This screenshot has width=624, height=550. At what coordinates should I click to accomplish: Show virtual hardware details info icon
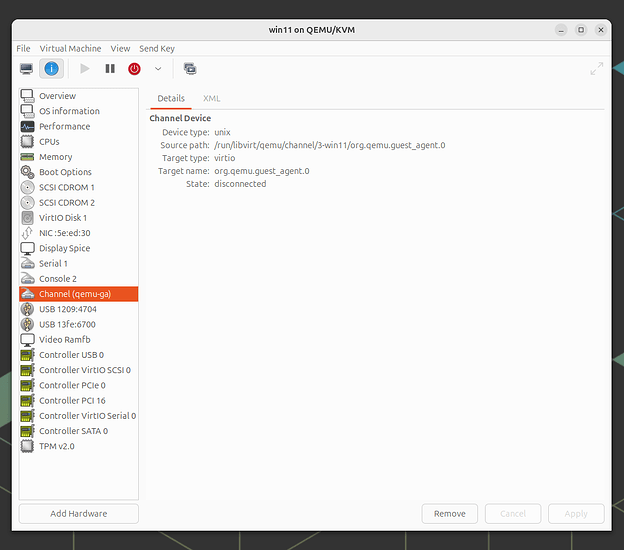(51, 69)
